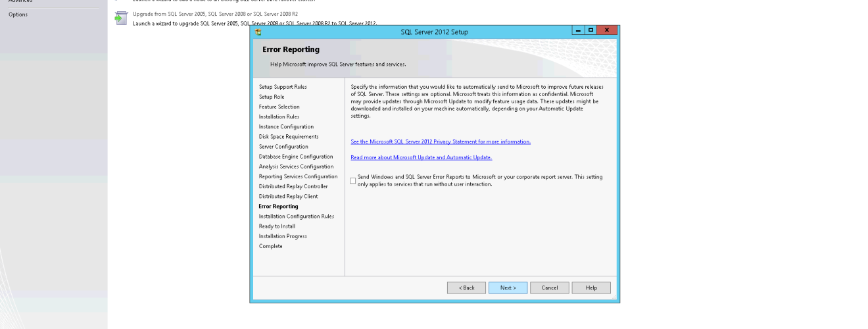Select Error Reporting step in sidebar
868x329 pixels.
pyautogui.click(x=278, y=206)
